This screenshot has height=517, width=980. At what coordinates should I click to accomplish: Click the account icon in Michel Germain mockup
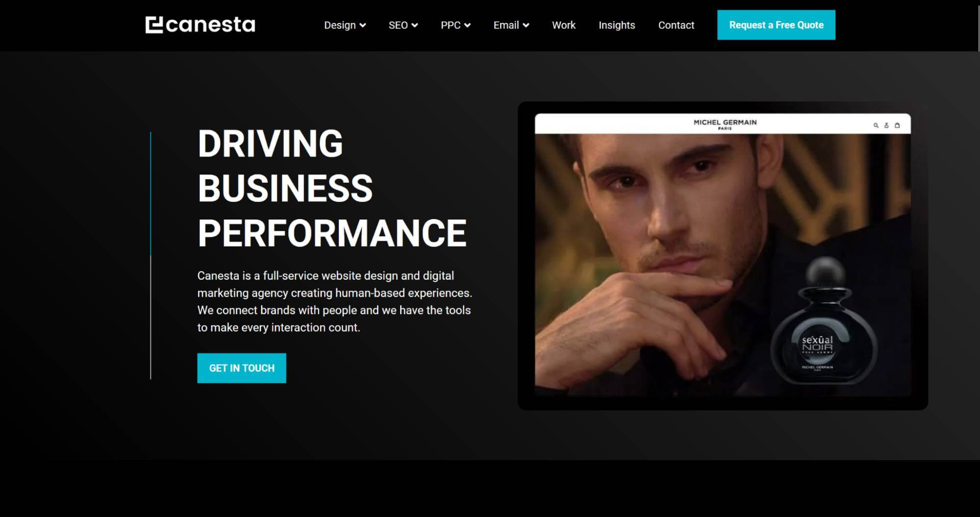click(x=886, y=125)
